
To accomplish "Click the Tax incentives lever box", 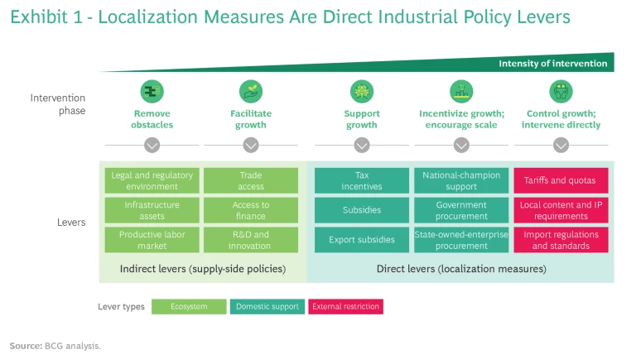I will click(362, 180).
